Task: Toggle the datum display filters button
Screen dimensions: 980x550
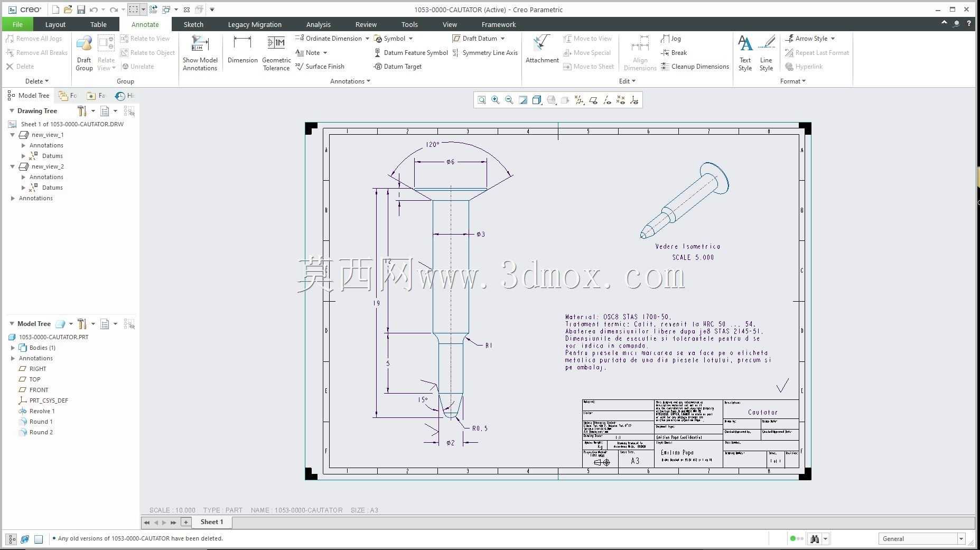Action: (580, 100)
